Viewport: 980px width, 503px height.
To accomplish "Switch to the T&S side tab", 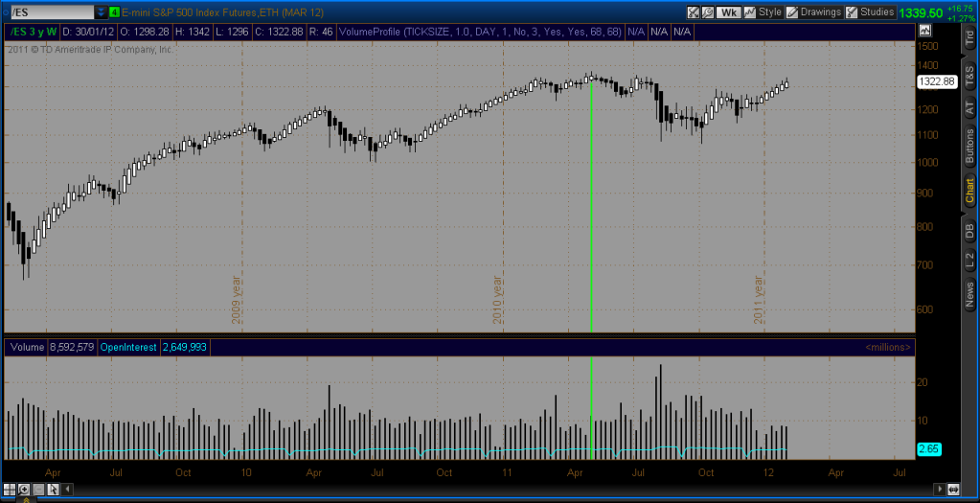I will pyautogui.click(x=969, y=75).
